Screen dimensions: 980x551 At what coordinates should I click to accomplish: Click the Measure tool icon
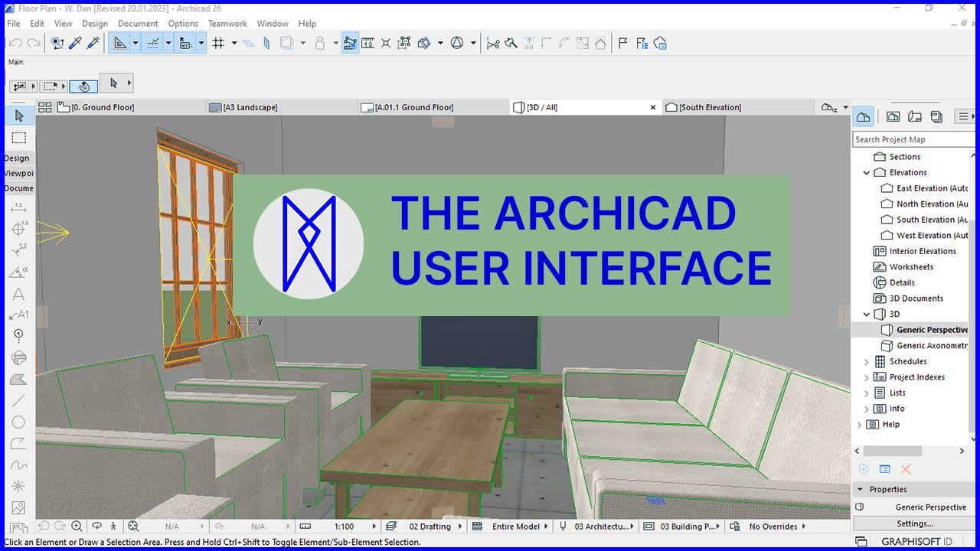pos(367,44)
